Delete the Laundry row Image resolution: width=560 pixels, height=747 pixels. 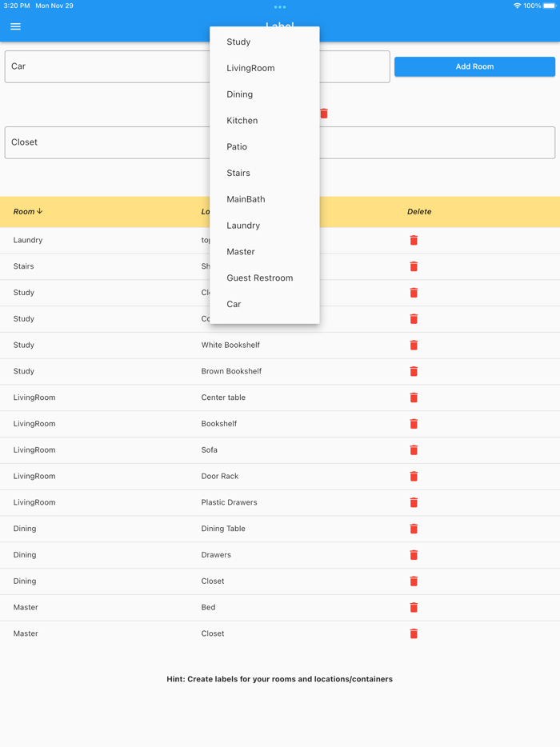pyautogui.click(x=414, y=240)
